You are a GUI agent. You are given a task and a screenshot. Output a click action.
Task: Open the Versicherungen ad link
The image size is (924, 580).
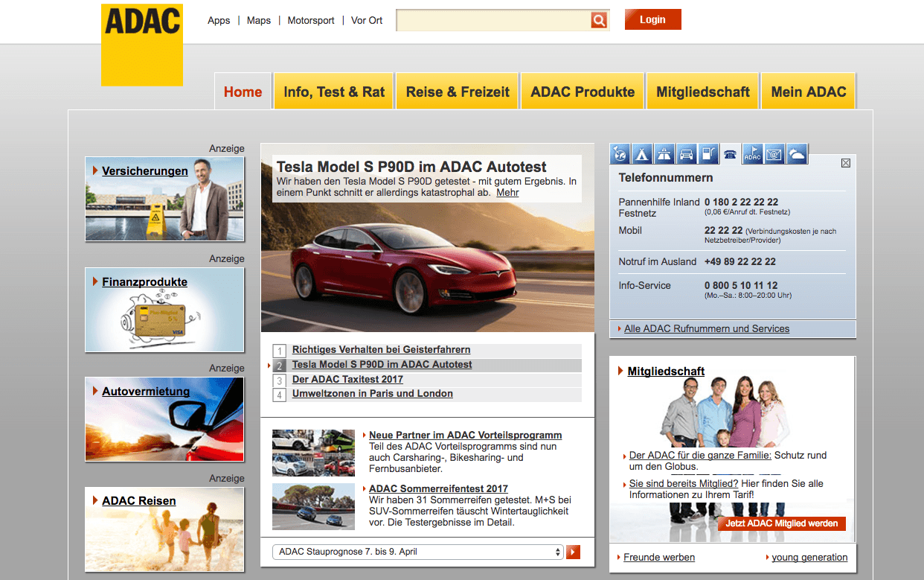(x=145, y=171)
